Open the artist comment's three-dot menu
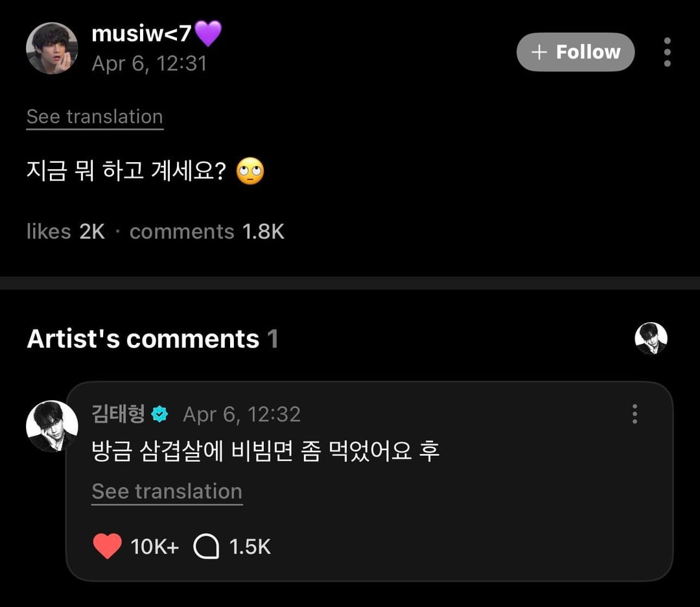 click(635, 414)
